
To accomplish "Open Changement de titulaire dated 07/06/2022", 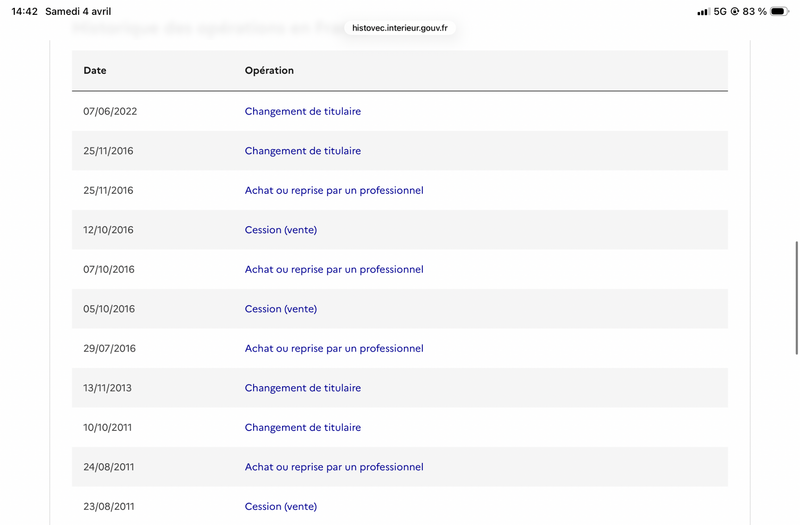I will point(302,111).
